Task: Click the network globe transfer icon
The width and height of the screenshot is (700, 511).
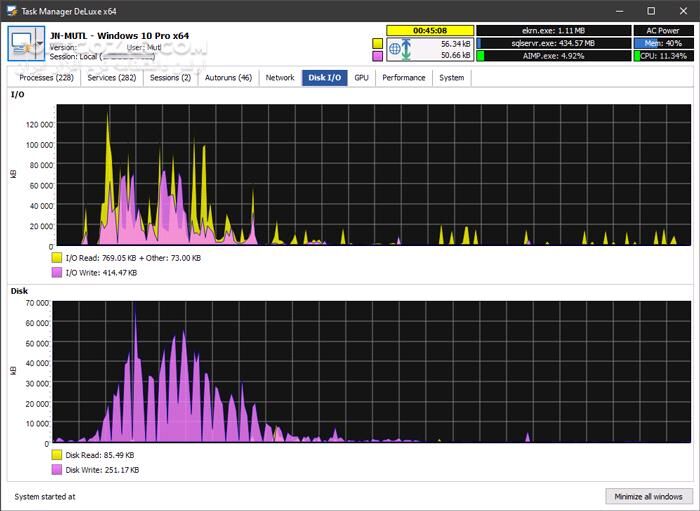Action: 399,50
